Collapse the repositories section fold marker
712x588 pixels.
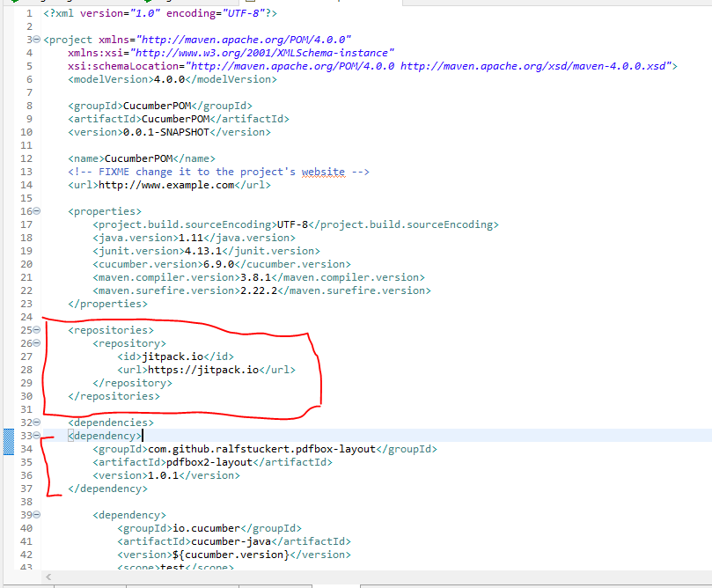click(34, 329)
